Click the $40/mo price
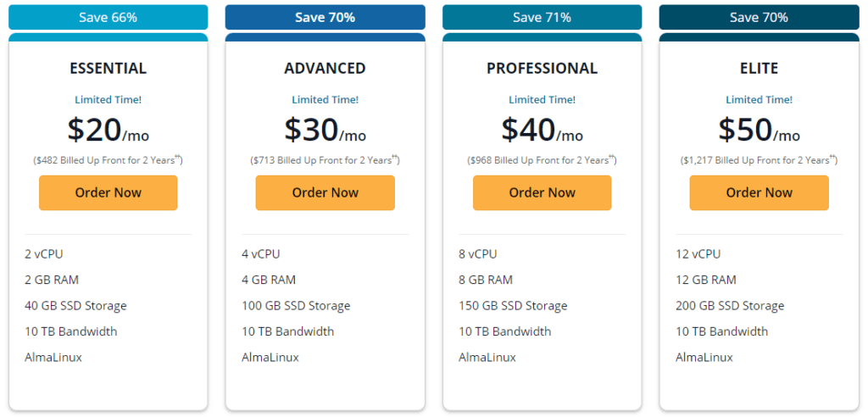Screen dimensions: 868x417 pyautogui.click(x=542, y=130)
